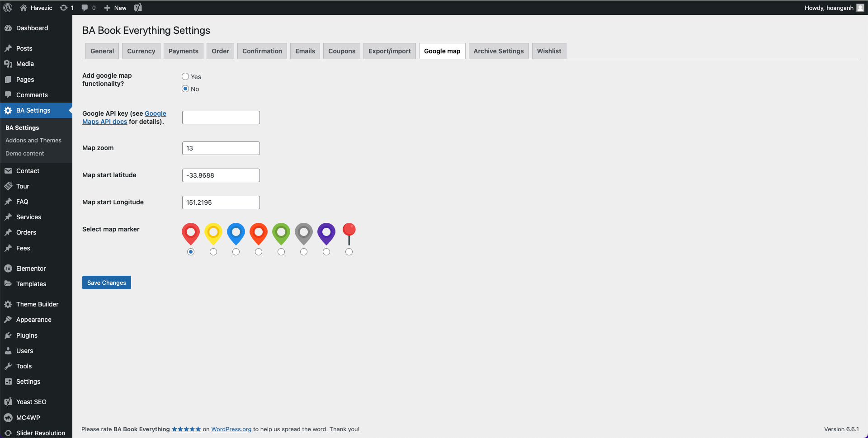This screenshot has width=868, height=438.
Task: Click the Pages icon in sidebar
Action: point(8,80)
